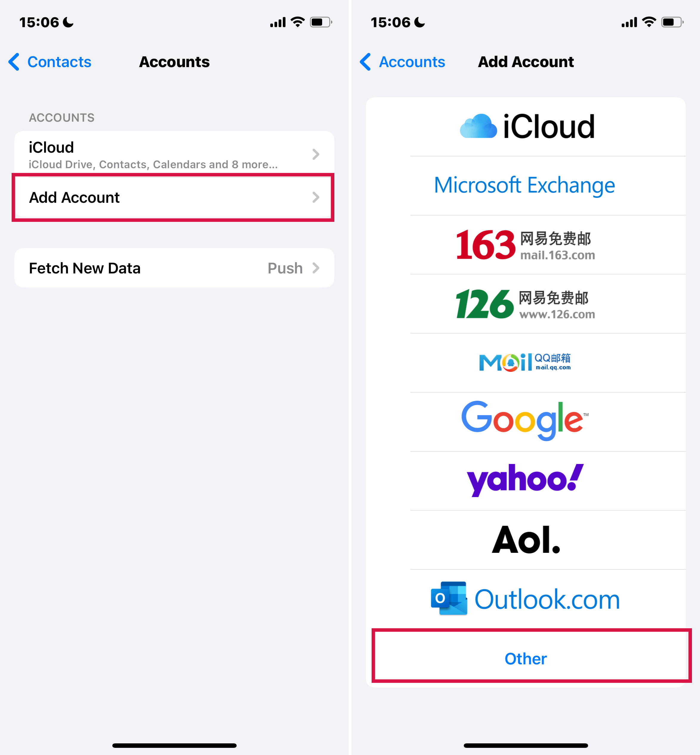The width and height of the screenshot is (700, 755).
Task: Expand Fetch New Data settings
Action: click(174, 267)
